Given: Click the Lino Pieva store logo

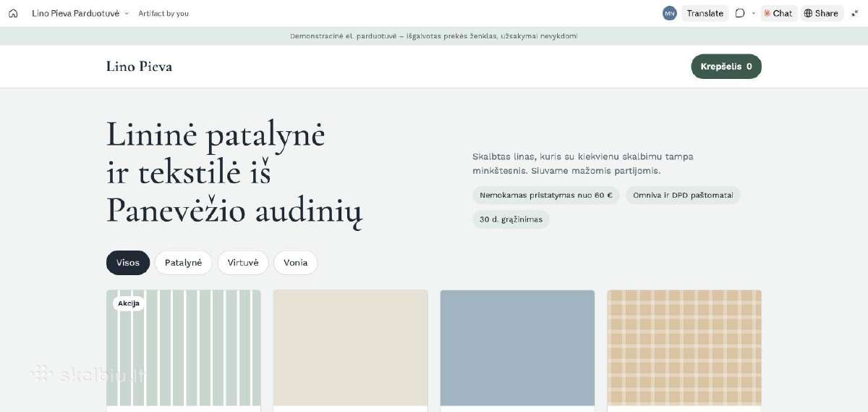Looking at the screenshot, I should [x=139, y=67].
